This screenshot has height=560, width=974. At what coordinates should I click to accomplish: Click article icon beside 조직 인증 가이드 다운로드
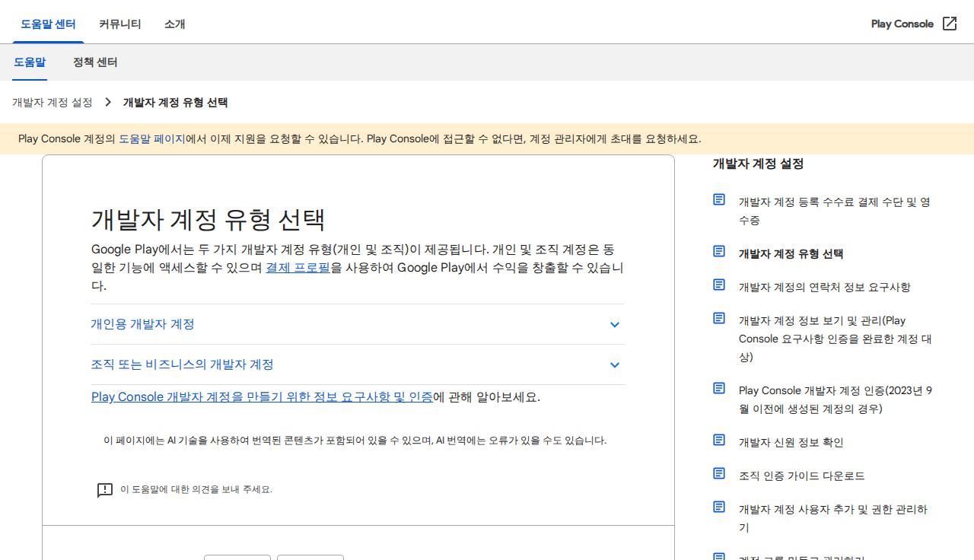click(719, 473)
